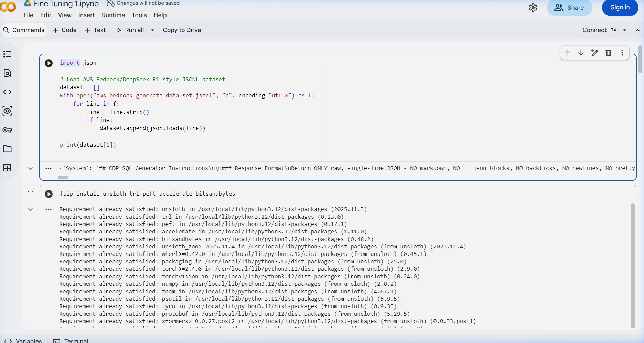
Task: Click the AI edit pencil icon in cell toolbar
Action: (594, 53)
